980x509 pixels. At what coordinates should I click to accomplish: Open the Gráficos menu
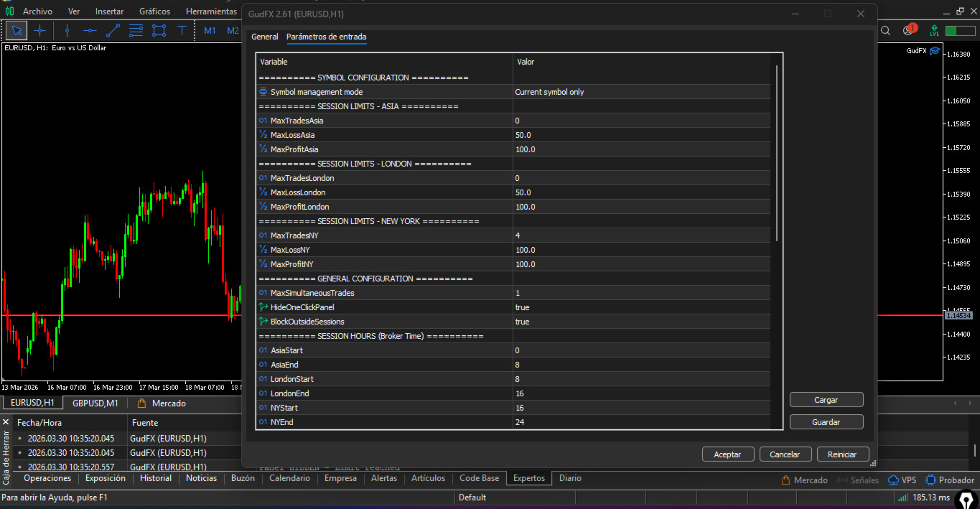click(x=155, y=11)
